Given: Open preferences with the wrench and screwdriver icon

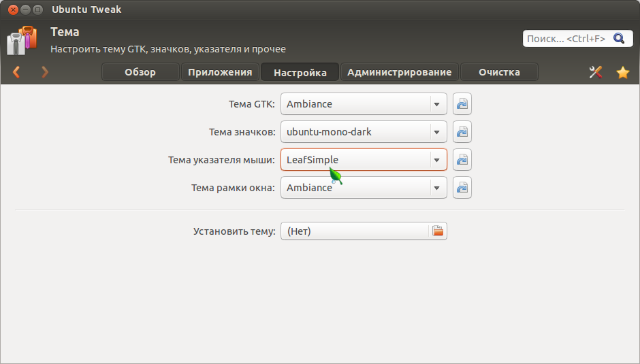Looking at the screenshot, I should coord(596,72).
